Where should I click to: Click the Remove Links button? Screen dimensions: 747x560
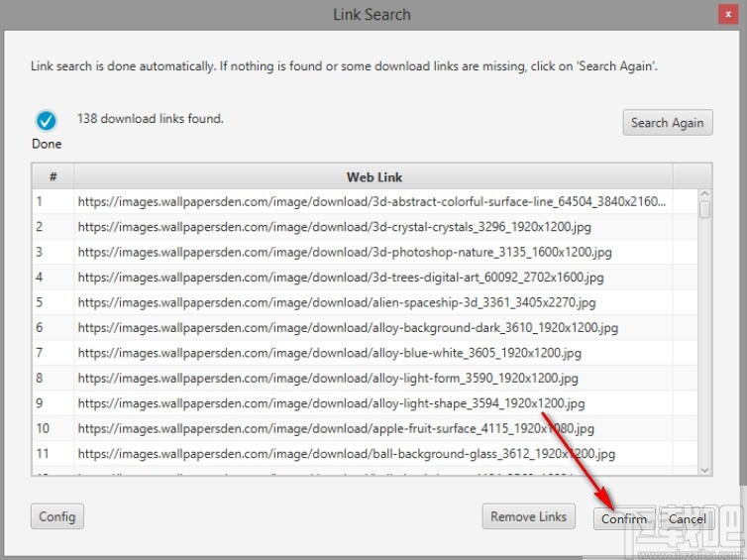(x=528, y=516)
